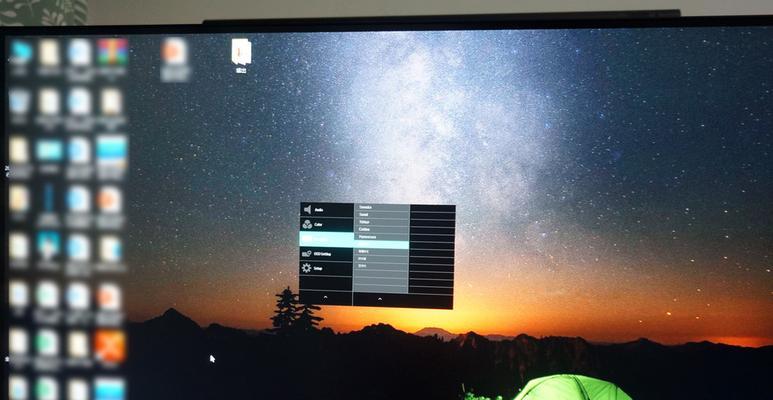Image resolution: width=773 pixels, height=400 pixels.
Task: Select the Setup gear icon
Action: [307, 268]
